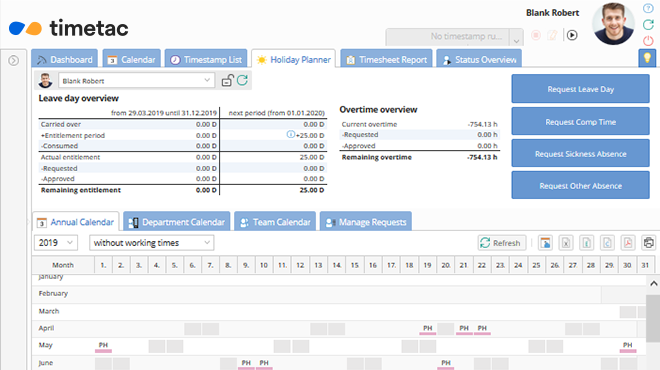Click the edit timestamp pencil icon

pyautogui.click(x=552, y=35)
